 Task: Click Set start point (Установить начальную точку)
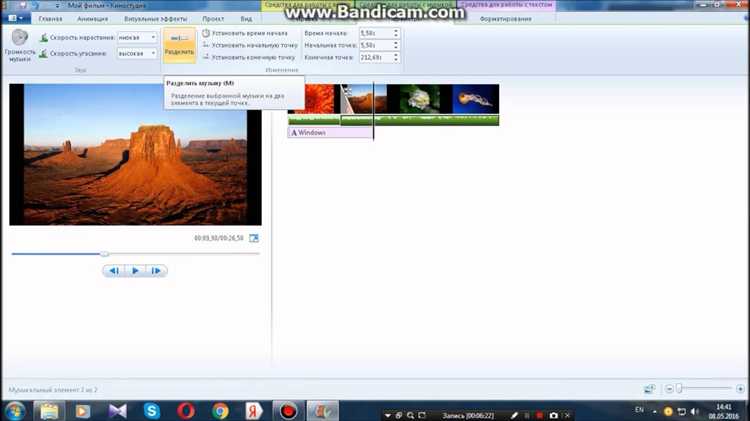pos(250,45)
